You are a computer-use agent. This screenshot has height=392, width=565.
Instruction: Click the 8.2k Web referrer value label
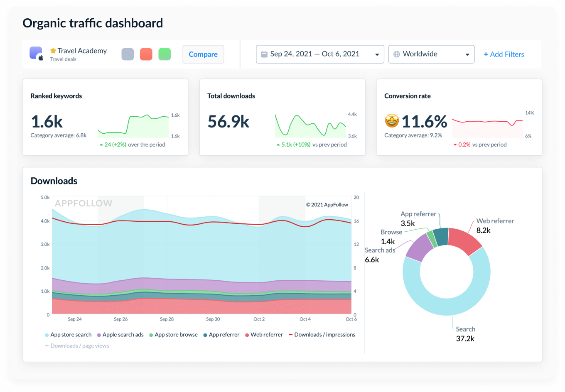click(x=484, y=230)
